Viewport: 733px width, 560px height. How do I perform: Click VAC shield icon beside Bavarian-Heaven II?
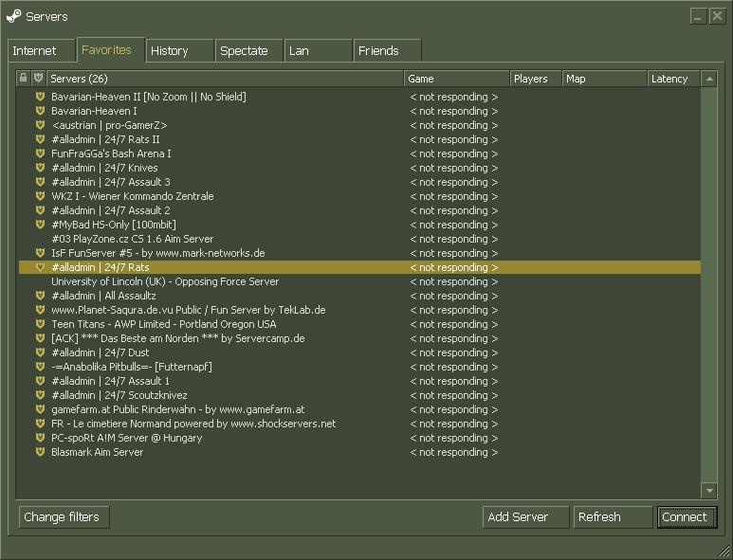(x=40, y=97)
